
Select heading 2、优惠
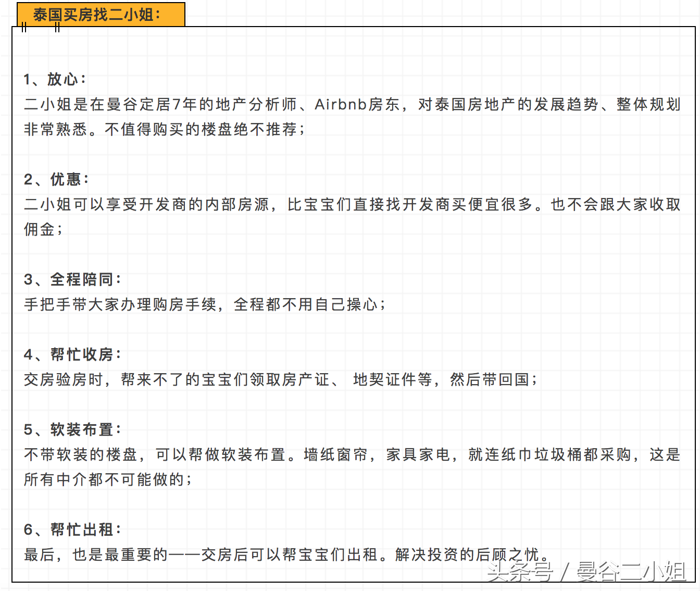click(x=57, y=179)
